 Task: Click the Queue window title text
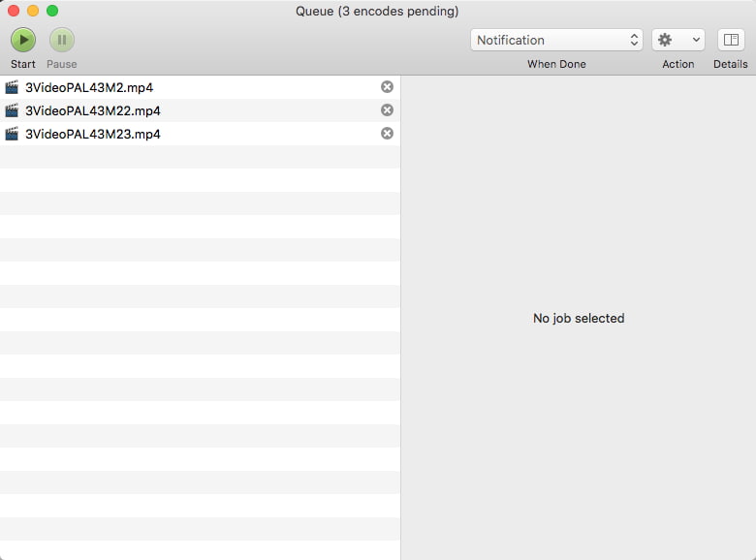(x=377, y=12)
